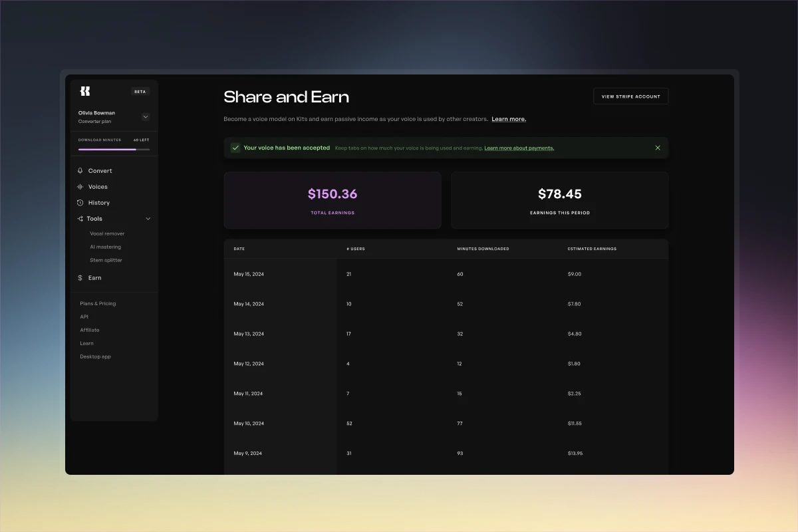Click the Kits logo icon

(84, 91)
